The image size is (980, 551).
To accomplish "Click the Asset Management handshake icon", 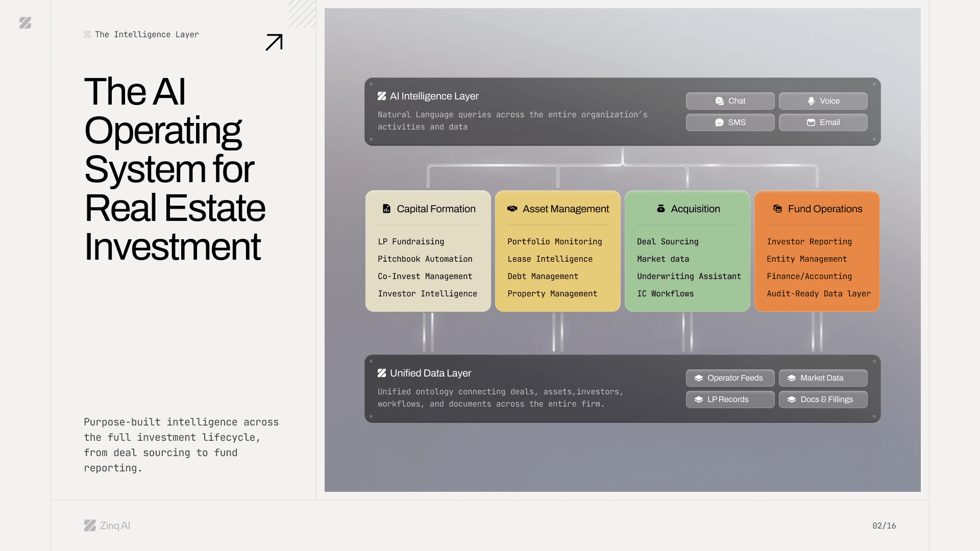I will [x=512, y=209].
